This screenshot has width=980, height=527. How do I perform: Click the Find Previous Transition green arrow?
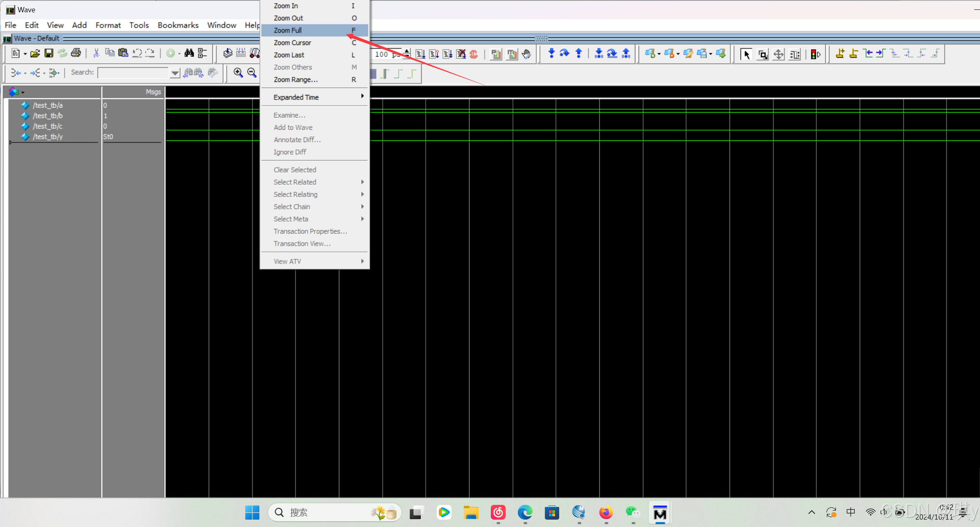(x=868, y=54)
